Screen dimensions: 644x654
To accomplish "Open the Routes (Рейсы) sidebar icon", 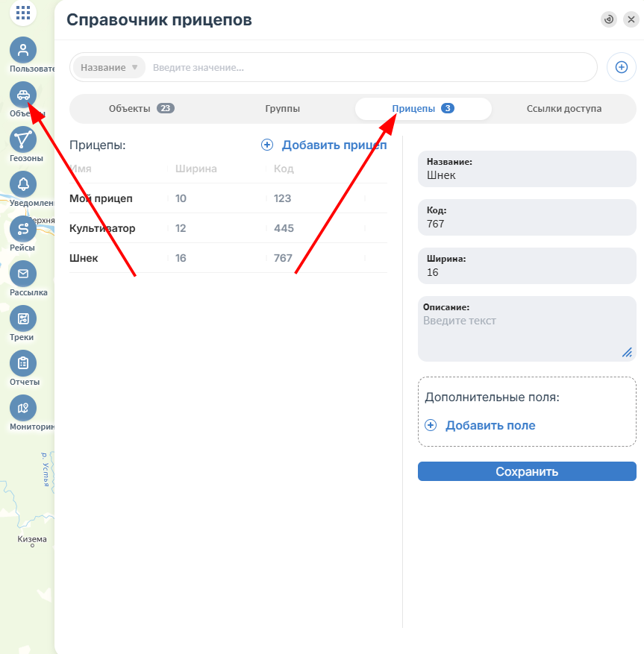I will pos(23,229).
